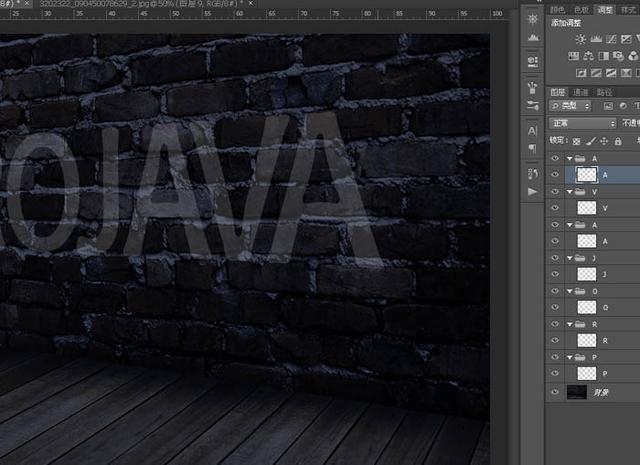
Task: Collapse the J group
Action: tap(569, 258)
